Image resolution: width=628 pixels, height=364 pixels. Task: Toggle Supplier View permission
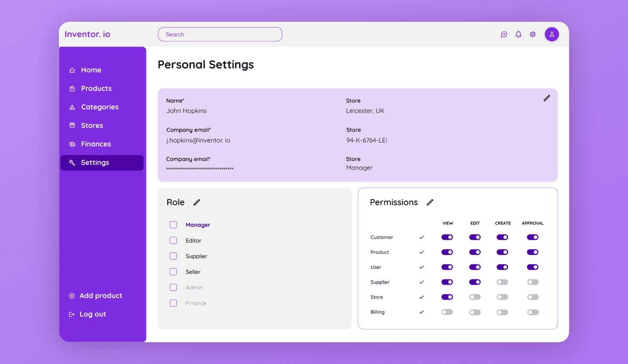[447, 282]
